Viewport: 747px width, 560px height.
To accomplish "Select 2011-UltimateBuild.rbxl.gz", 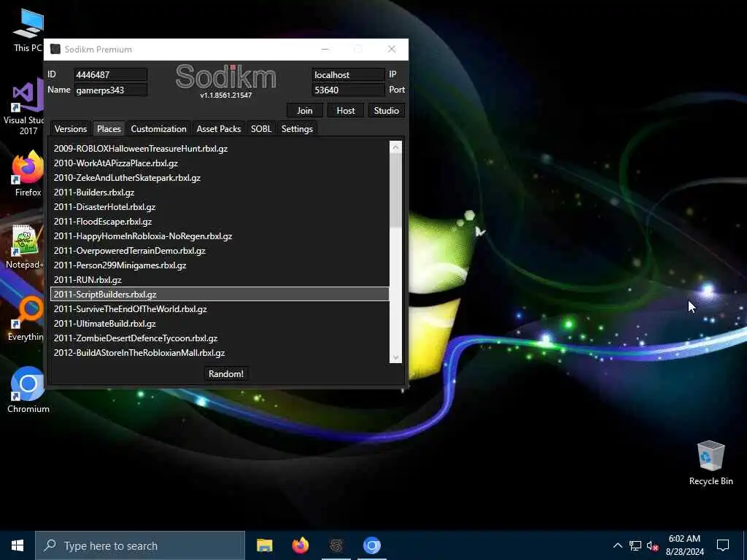I will (220, 324).
